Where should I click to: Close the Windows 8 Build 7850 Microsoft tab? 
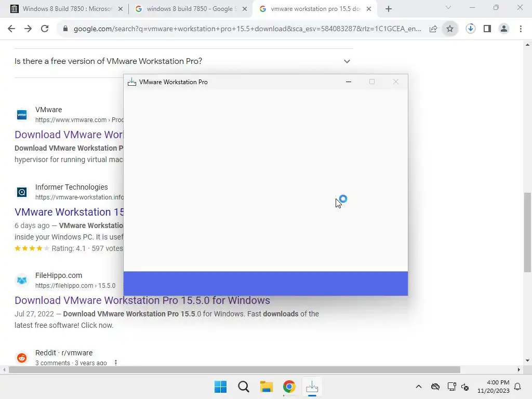click(121, 9)
